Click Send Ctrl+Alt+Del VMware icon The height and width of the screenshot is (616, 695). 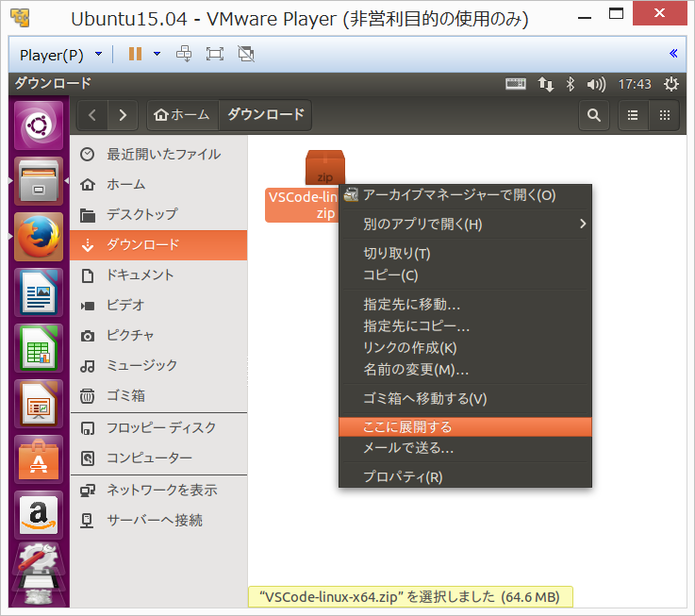(184, 54)
